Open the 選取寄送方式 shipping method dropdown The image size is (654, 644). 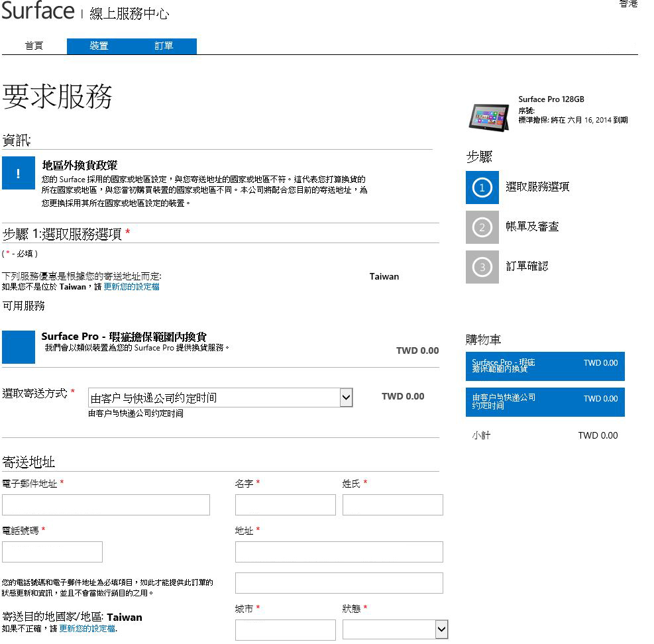point(220,398)
